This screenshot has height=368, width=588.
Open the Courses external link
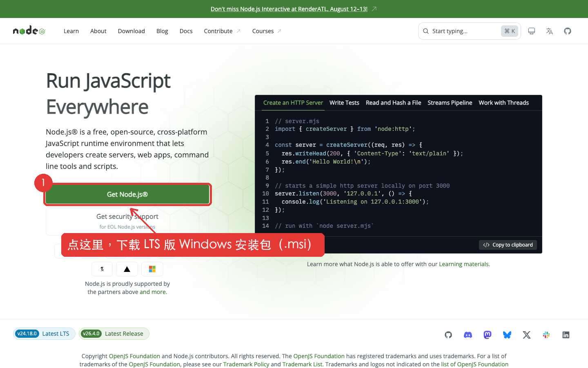267,31
